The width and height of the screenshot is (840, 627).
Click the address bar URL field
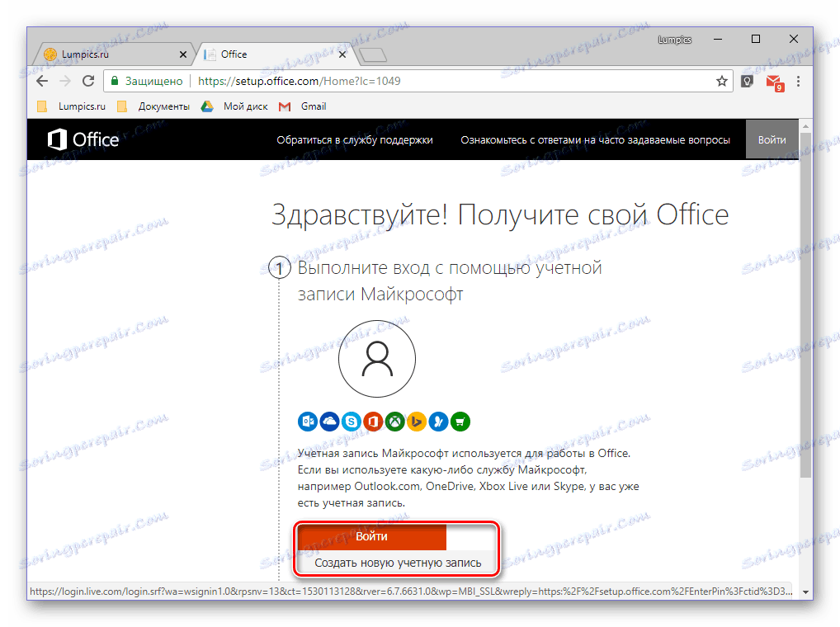pyautogui.click(x=418, y=81)
